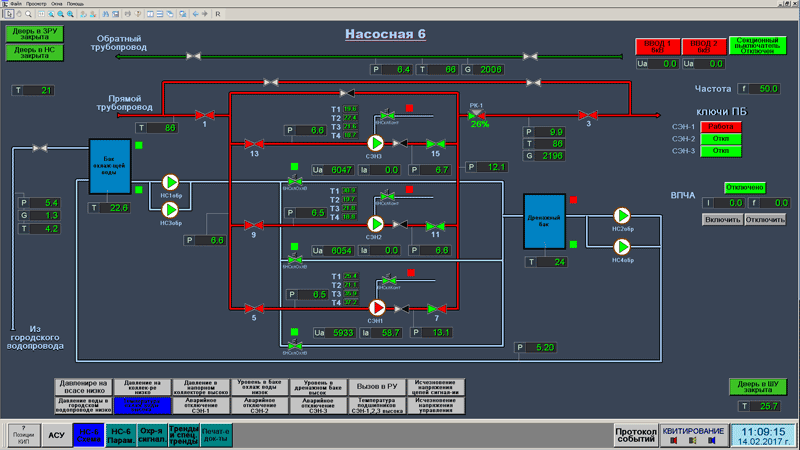
Task: Click the ВВОД 1 6кВ indicator
Action: (658, 46)
